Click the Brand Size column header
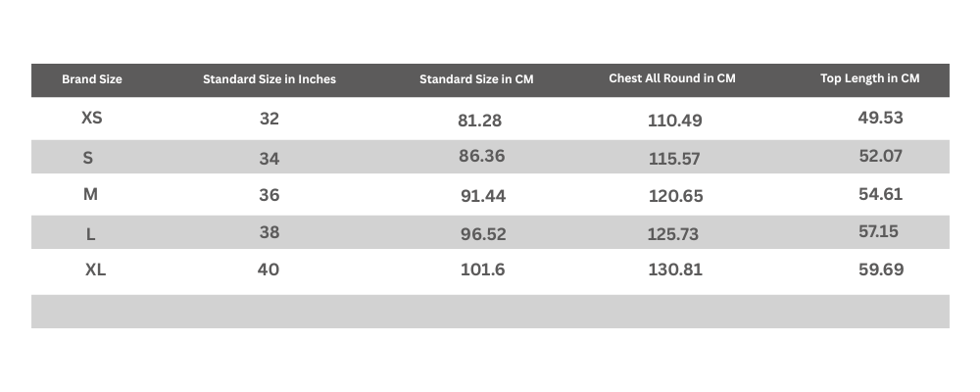The image size is (980, 392). (92, 79)
